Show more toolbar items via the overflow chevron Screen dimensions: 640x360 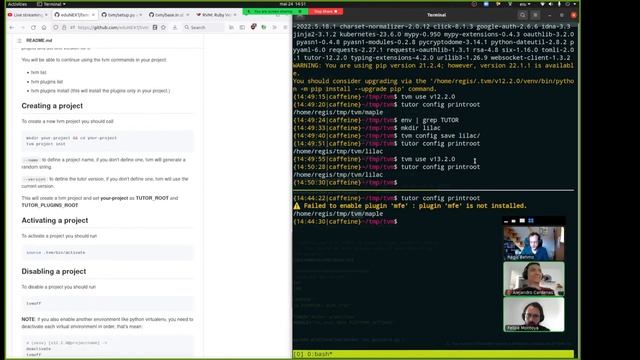pyautogui.click(x=274, y=27)
